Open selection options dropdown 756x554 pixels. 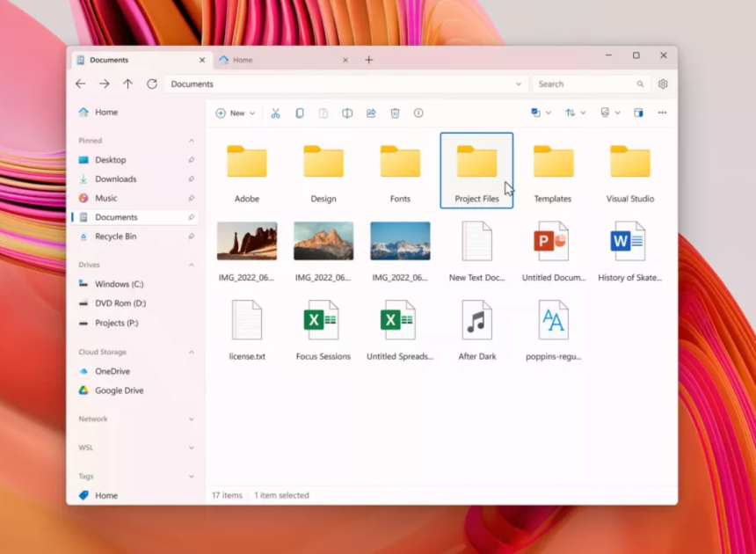pos(541,113)
